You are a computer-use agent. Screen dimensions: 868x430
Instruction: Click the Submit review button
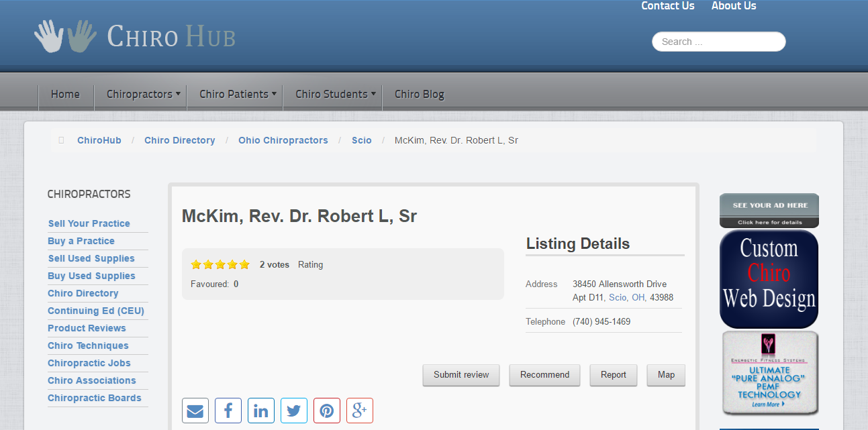click(461, 375)
